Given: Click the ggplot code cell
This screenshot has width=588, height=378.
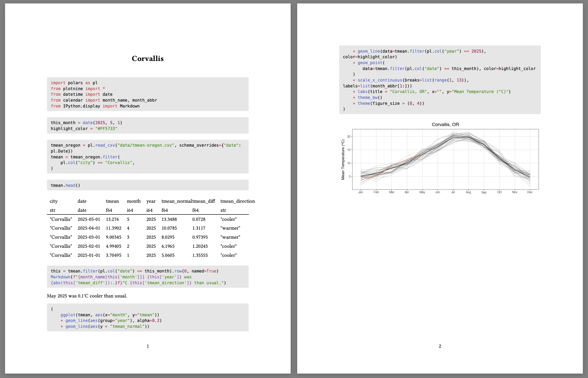Looking at the screenshot, I should click(147, 317).
